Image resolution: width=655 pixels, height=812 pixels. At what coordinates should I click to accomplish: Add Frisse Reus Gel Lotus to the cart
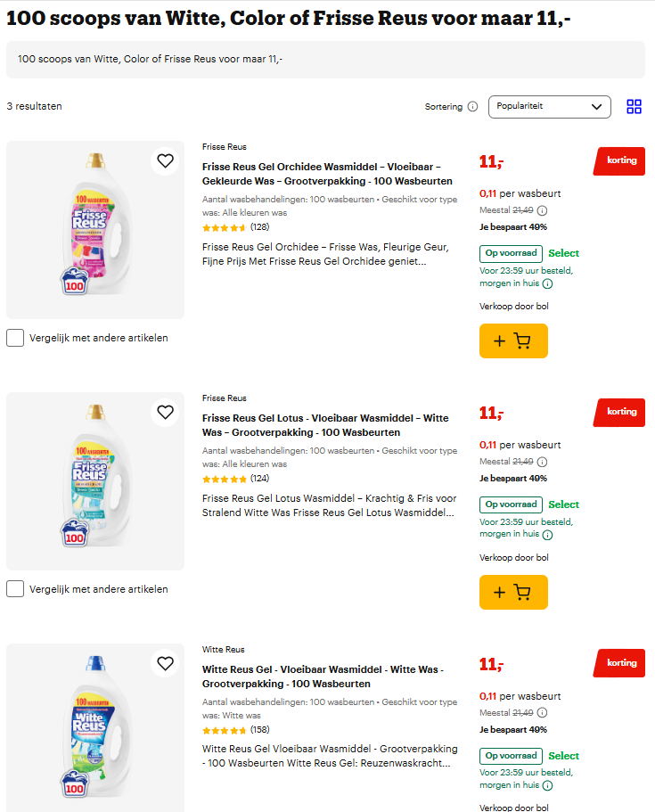click(513, 592)
